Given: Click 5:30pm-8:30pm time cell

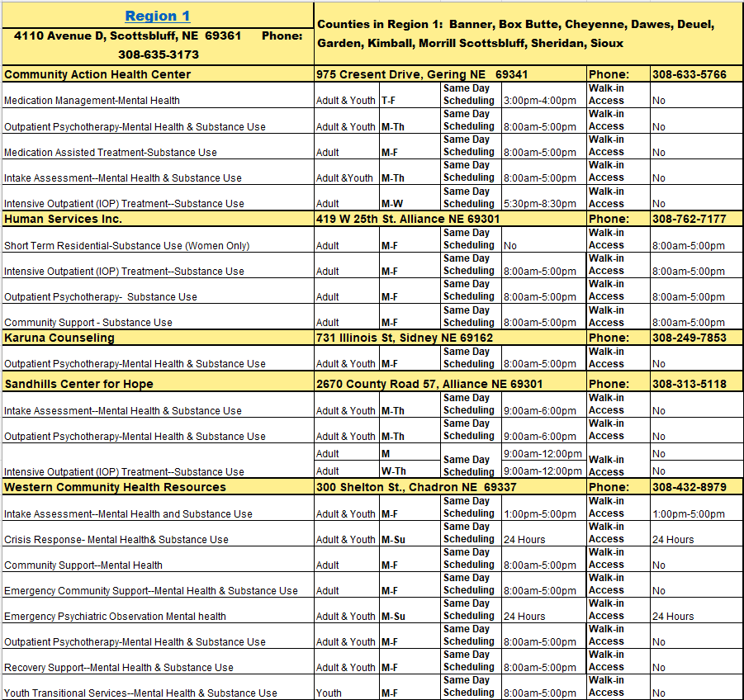Looking at the screenshot, I should [544, 198].
